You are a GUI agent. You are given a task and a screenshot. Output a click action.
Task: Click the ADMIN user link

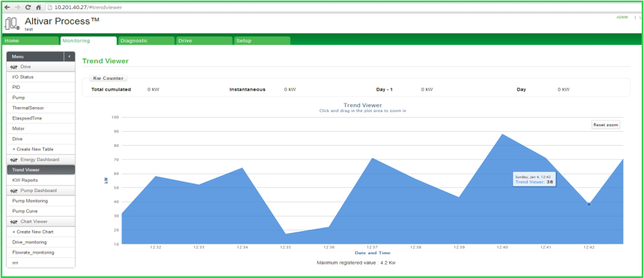click(622, 18)
